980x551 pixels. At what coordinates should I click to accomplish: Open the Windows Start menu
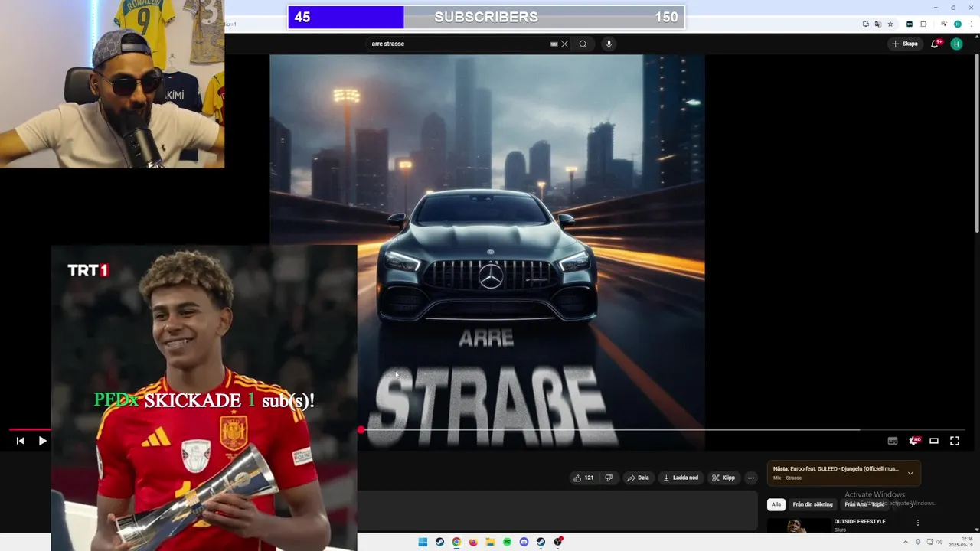tap(423, 542)
